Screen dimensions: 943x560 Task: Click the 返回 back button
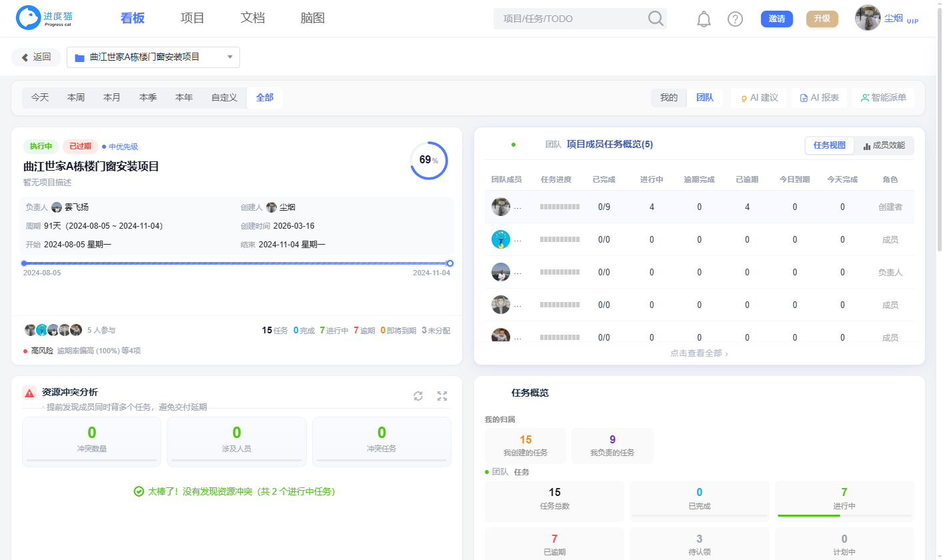click(36, 57)
